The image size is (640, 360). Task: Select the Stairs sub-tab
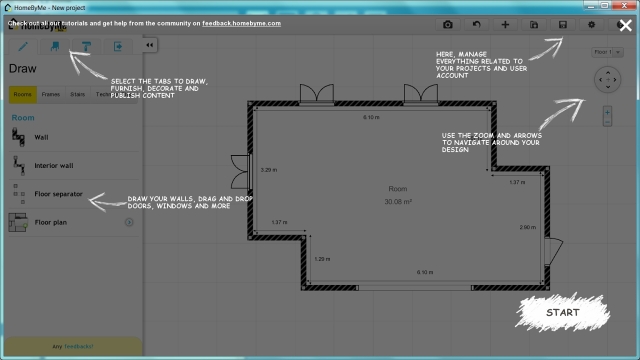tap(78, 94)
